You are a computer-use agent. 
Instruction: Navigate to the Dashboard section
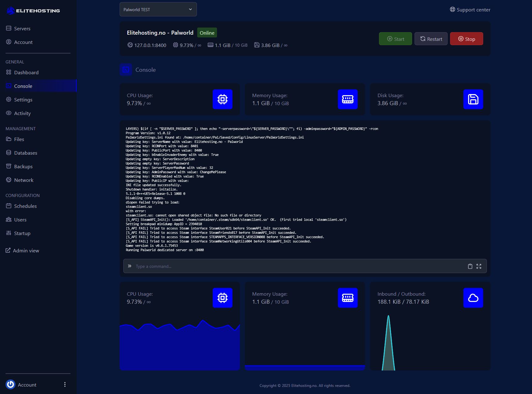[x=26, y=72]
